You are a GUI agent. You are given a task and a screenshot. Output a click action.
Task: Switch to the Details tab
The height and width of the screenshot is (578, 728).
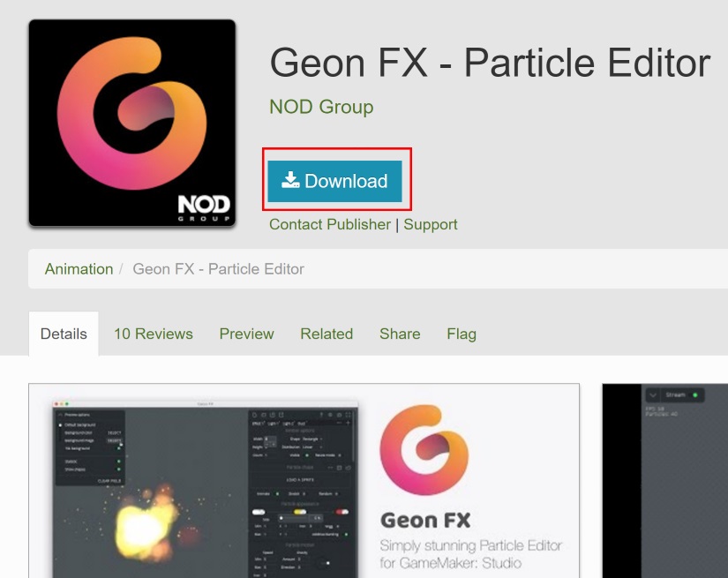[64, 334]
